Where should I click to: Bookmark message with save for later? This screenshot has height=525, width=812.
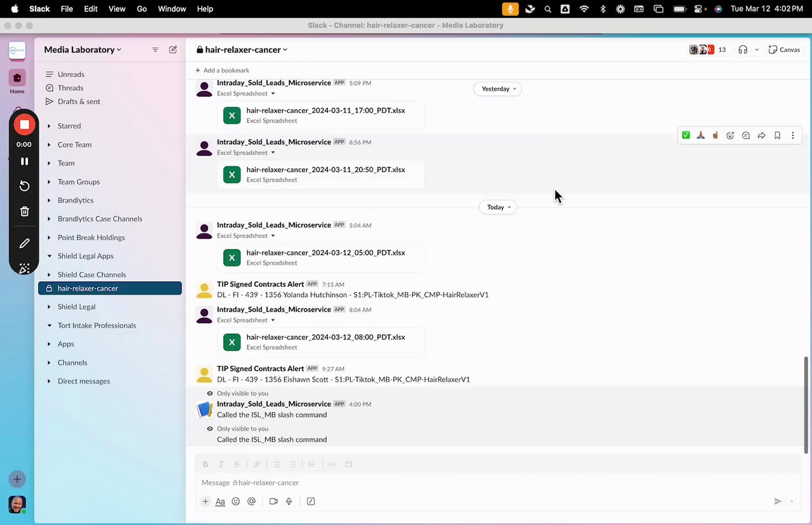[x=777, y=135]
